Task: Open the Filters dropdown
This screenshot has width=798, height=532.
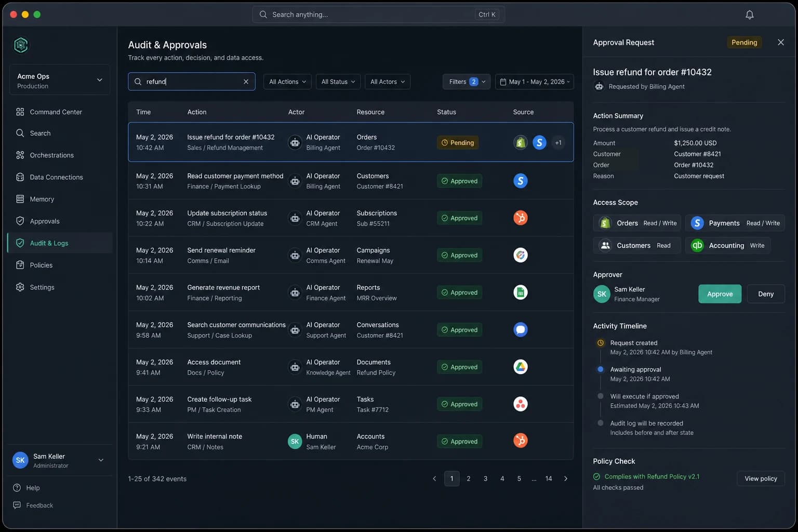Action: click(467, 82)
